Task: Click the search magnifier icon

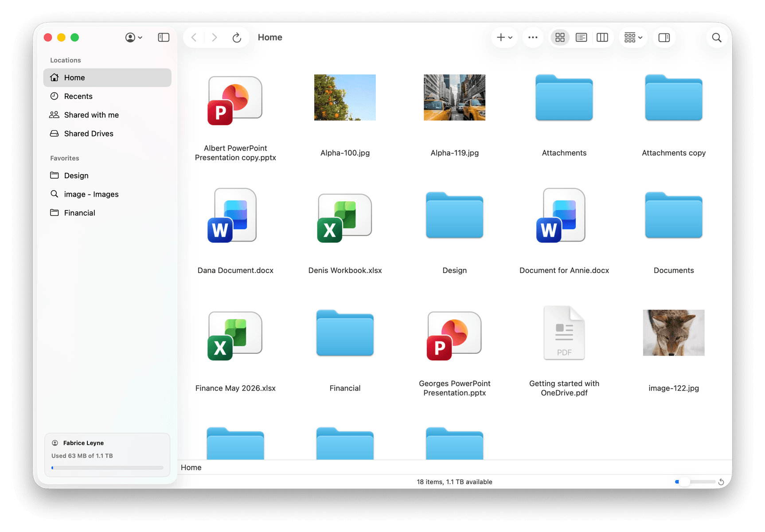Action: 716,38
